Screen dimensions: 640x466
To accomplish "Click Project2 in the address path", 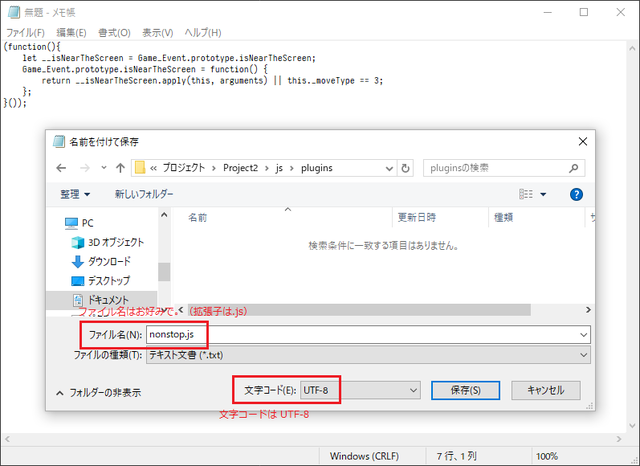I will 240,168.
